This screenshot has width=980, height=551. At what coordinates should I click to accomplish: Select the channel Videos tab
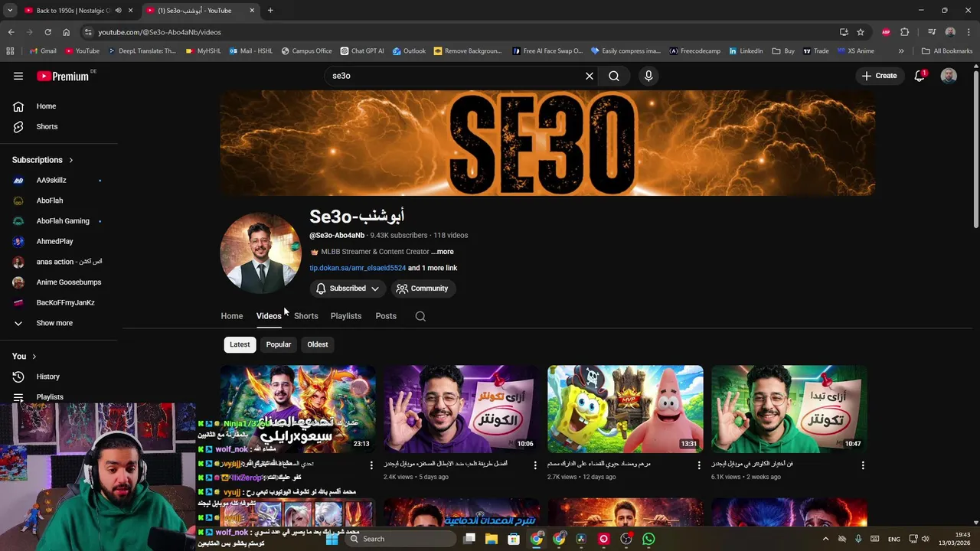(269, 316)
